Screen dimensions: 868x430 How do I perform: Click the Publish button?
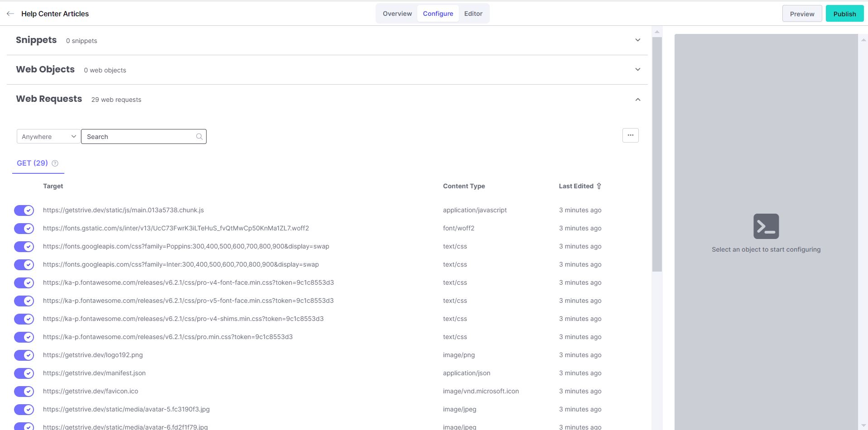click(x=844, y=14)
